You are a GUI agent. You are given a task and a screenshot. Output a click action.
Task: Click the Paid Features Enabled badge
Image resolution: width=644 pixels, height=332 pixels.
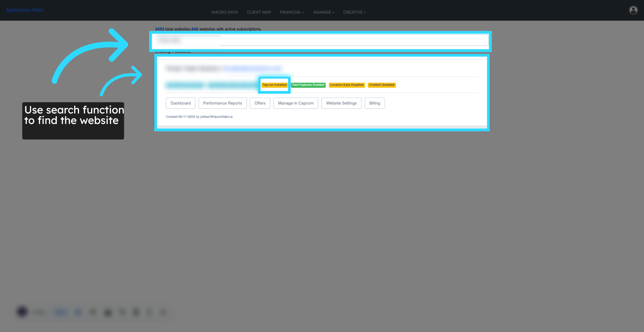pos(308,85)
